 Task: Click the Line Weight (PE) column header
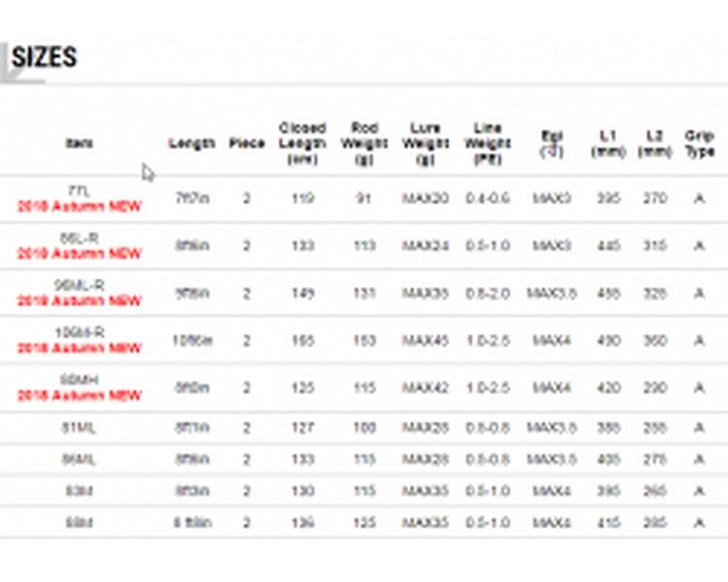click(x=487, y=144)
